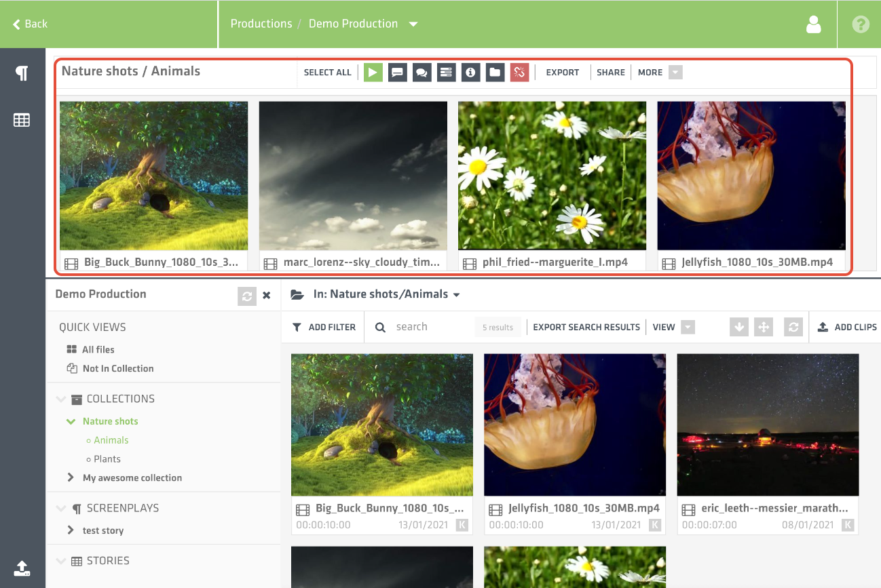Open the In: Nature shots/Animals dropdown
The width and height of the screenshot is (881, 588).
(457, 295)
